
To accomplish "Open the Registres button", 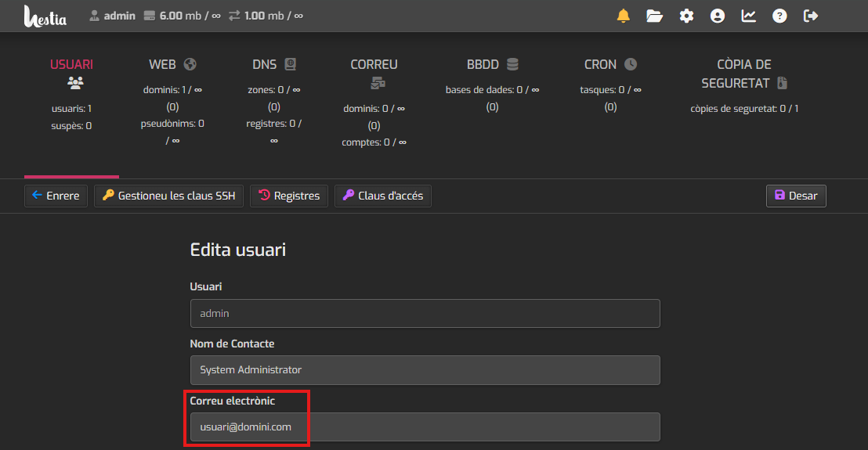I will pyautogui.click(x=289, y=196).
